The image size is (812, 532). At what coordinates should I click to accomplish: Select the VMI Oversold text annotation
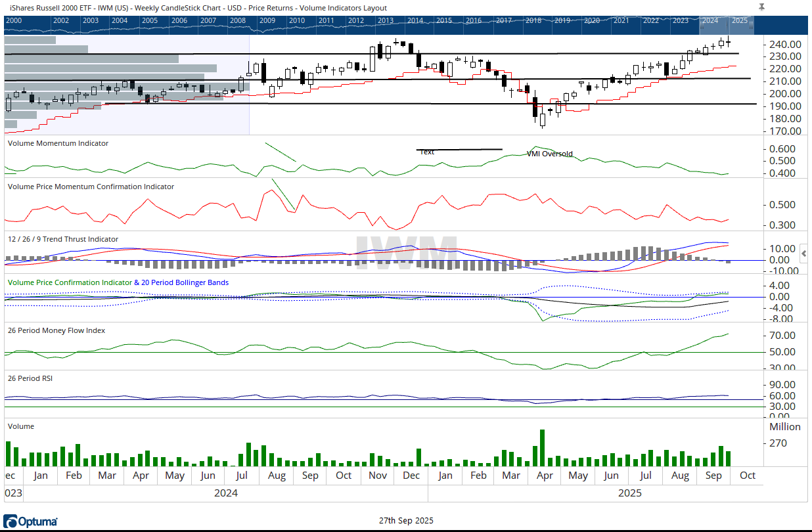[549, 154]
